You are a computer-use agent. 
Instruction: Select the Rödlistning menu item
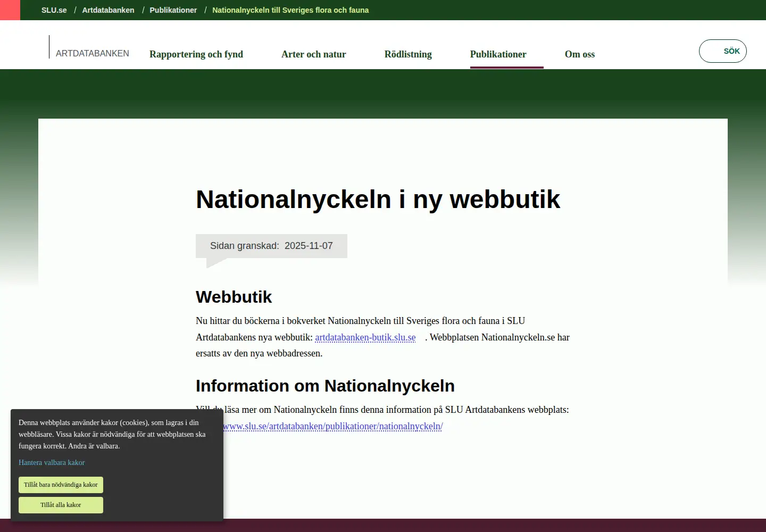click(408, 54)
